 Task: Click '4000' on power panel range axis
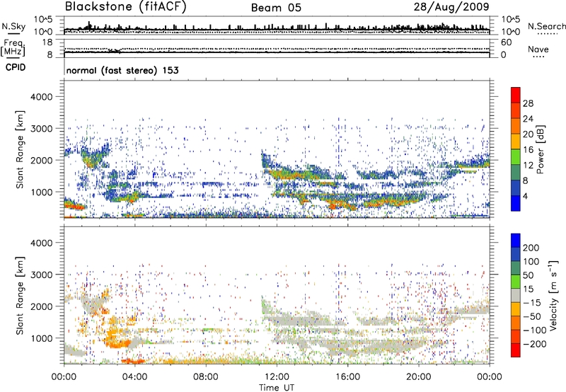[x=42, y=97]
